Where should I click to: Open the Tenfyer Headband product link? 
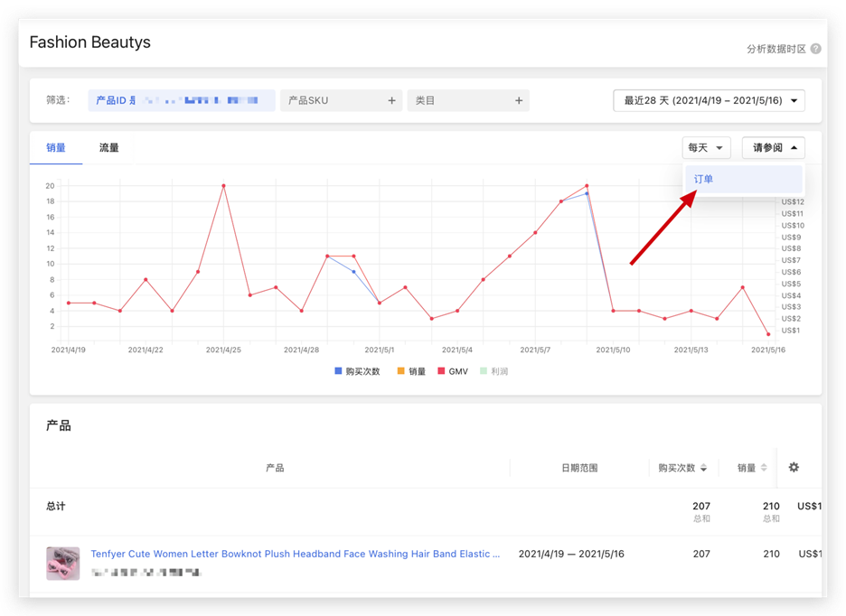point(295,554)
